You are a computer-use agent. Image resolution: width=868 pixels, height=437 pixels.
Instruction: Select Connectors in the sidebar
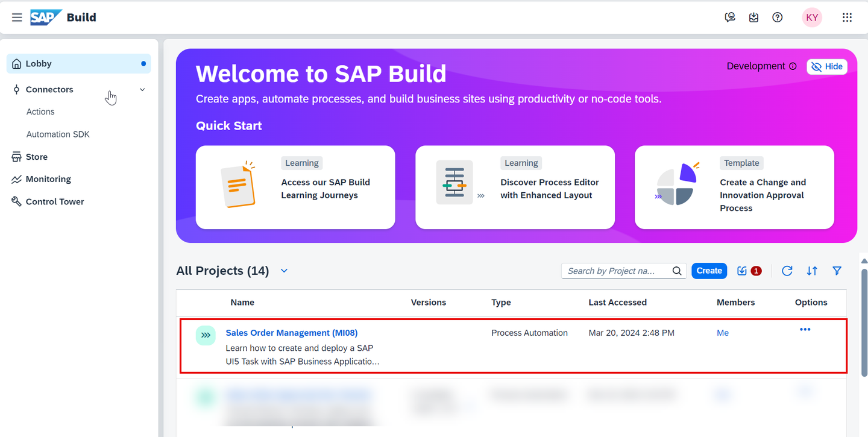(49, 89)
